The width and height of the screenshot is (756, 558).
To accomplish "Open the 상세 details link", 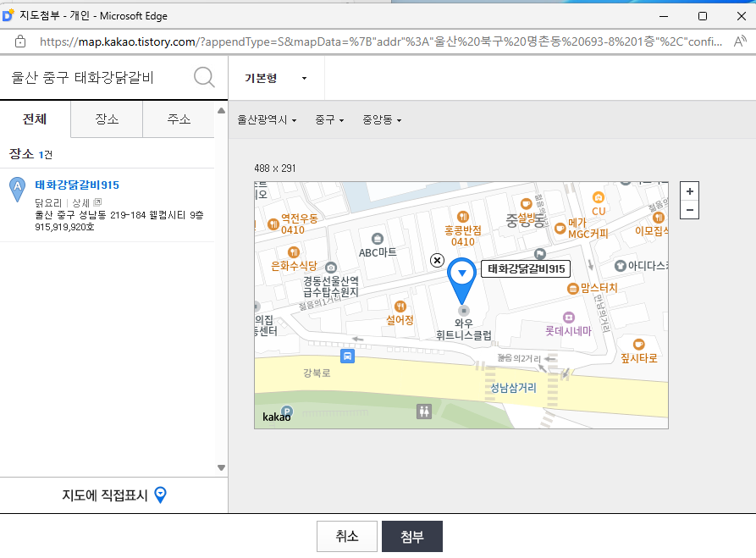I will pyautogui.click(x=81, y=202).
